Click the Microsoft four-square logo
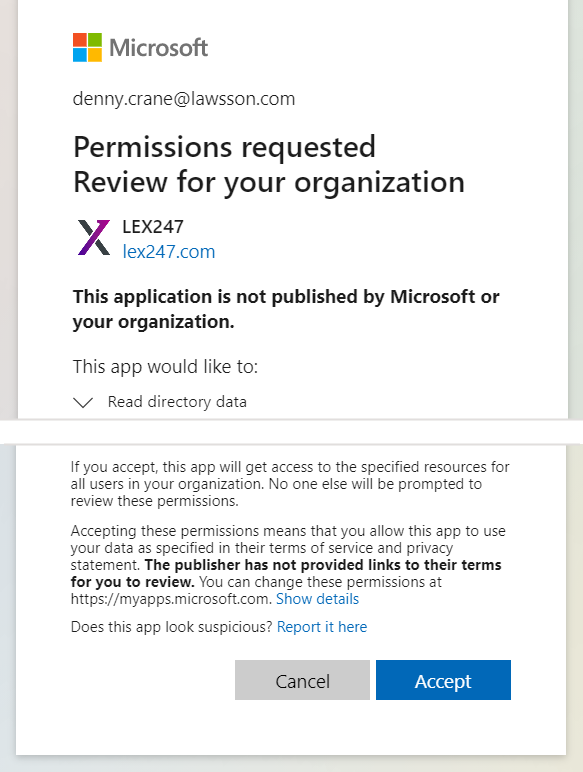 pyautogui.click(x=87, y=47)
